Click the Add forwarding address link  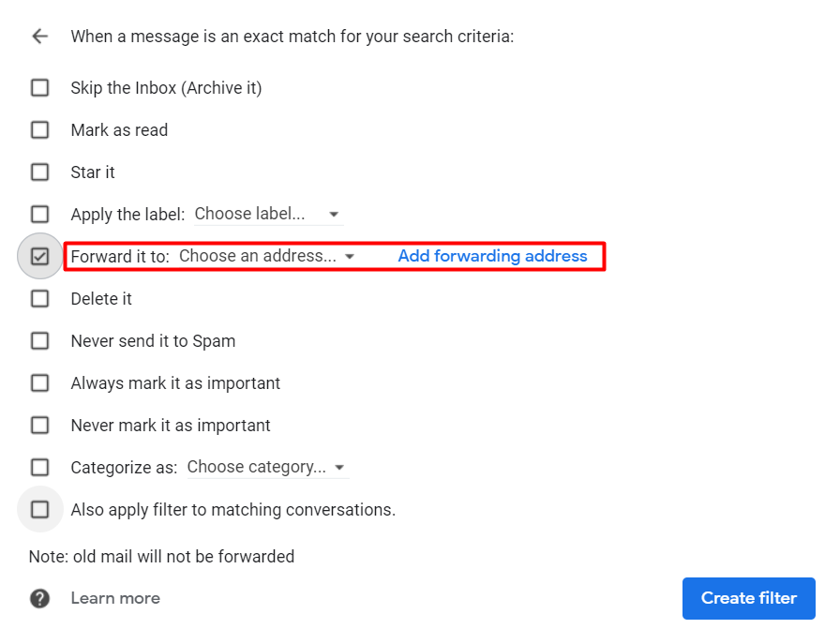(494, 255)
